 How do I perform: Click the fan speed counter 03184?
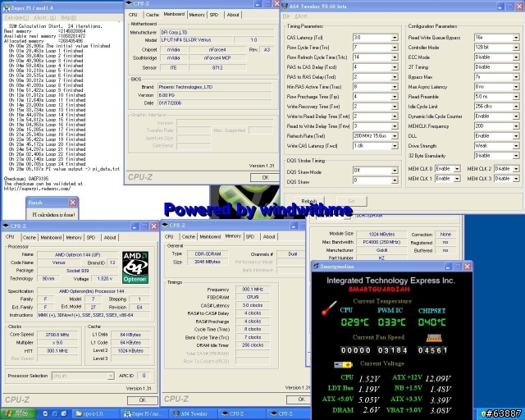coord(392,350)
